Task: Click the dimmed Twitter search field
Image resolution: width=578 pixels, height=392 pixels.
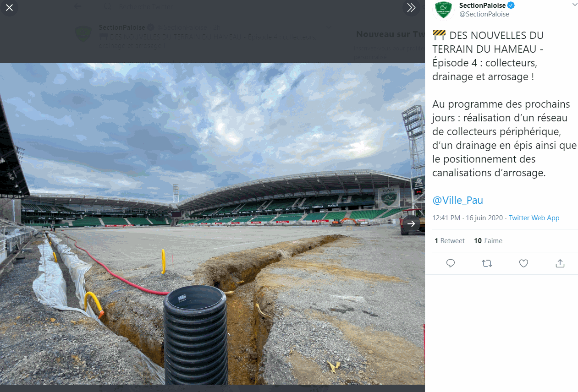Action: (147, 7)
